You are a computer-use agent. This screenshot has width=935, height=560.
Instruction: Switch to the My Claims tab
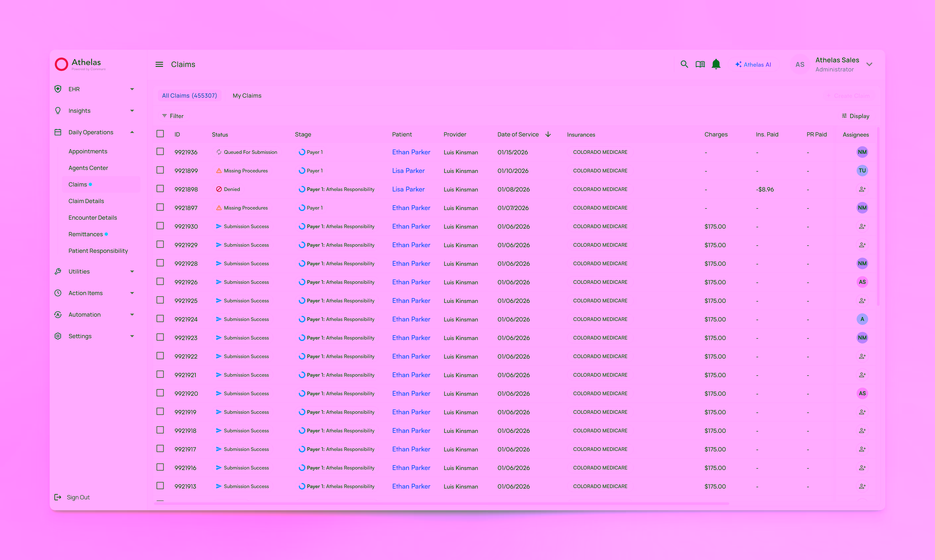[247, 95]
